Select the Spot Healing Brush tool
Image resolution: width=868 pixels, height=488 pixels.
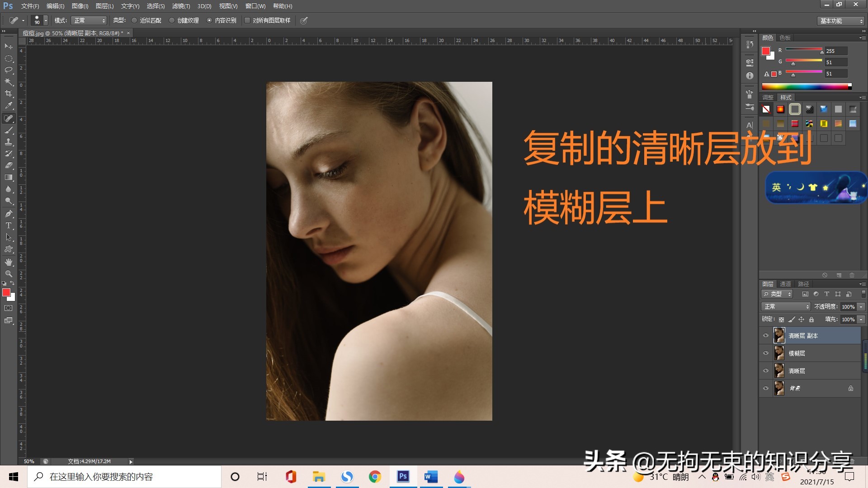[x=9, y=119]
